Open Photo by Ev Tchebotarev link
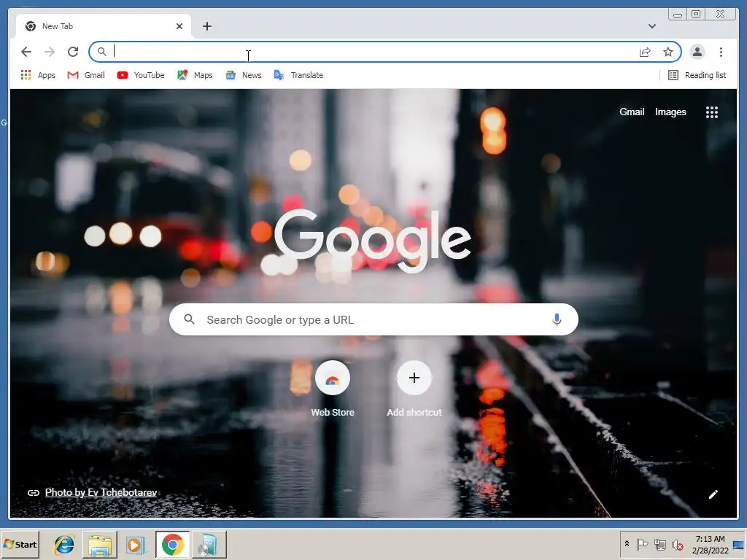Screen dimensions: 747x560 coord(101,492)
